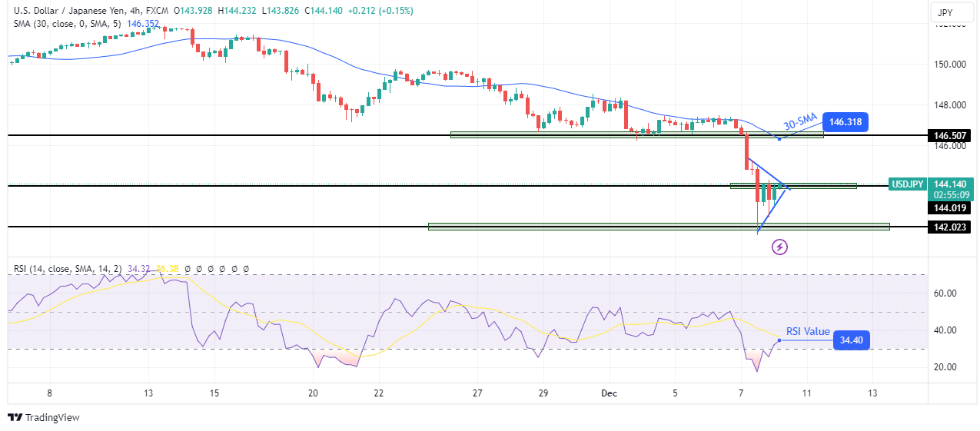Click date label 5 on time axis

pos(675,393)
